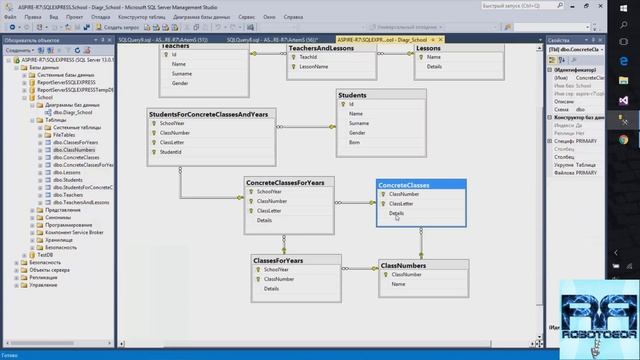
Task: Open the Правка menu
Action: pos(33,17)
